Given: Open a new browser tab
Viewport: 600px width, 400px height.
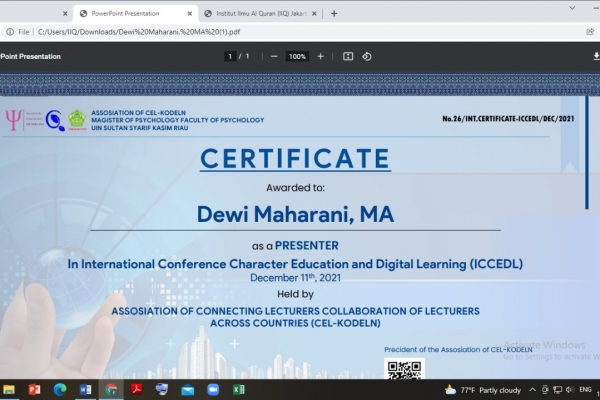Looking at the screenshot, I should (x=334, y=13).
